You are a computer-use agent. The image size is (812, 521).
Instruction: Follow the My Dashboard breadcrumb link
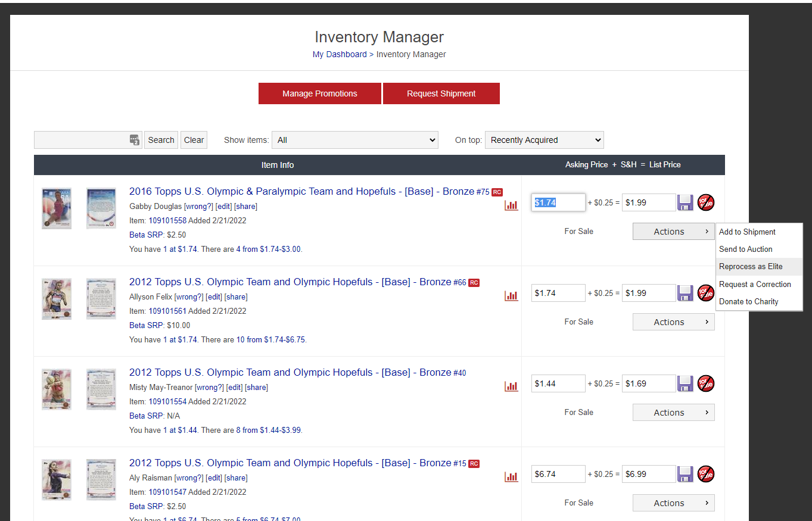coord(340,54)
